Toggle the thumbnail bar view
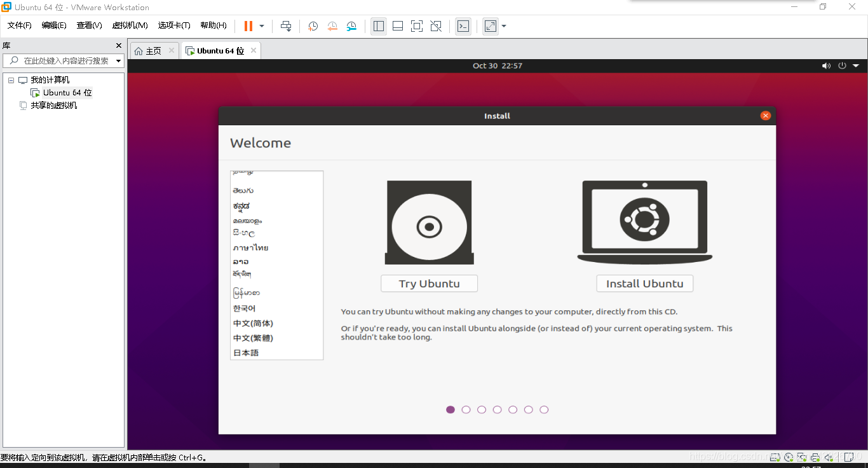The height and width of the screenshot is (468, 868). coord(398,26)
